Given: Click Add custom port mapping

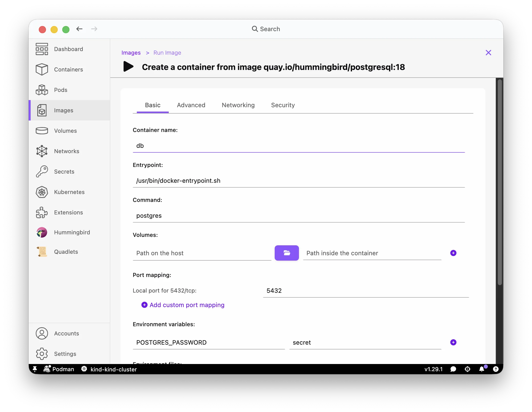Looking at the screenshot, I should (x=183, y=305).
